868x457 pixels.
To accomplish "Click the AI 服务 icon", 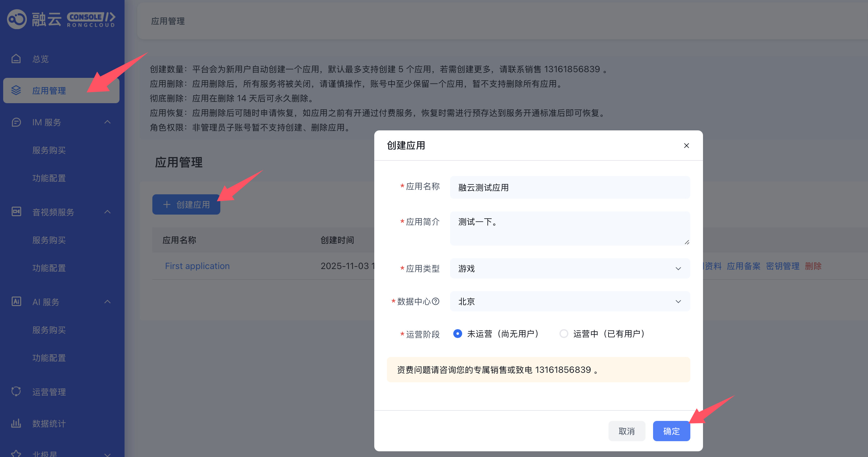I will coord(16,302).
